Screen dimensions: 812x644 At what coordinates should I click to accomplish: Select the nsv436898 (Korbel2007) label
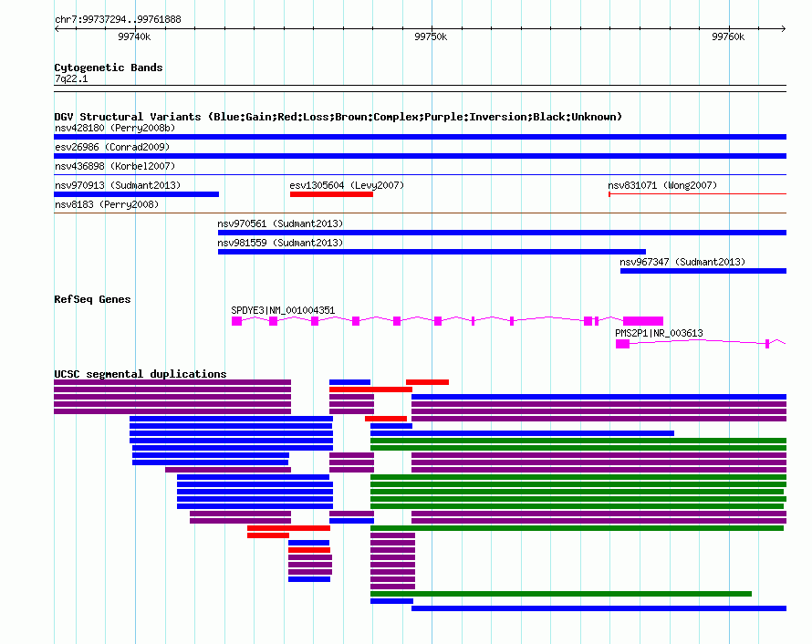[x=115, y=166]
